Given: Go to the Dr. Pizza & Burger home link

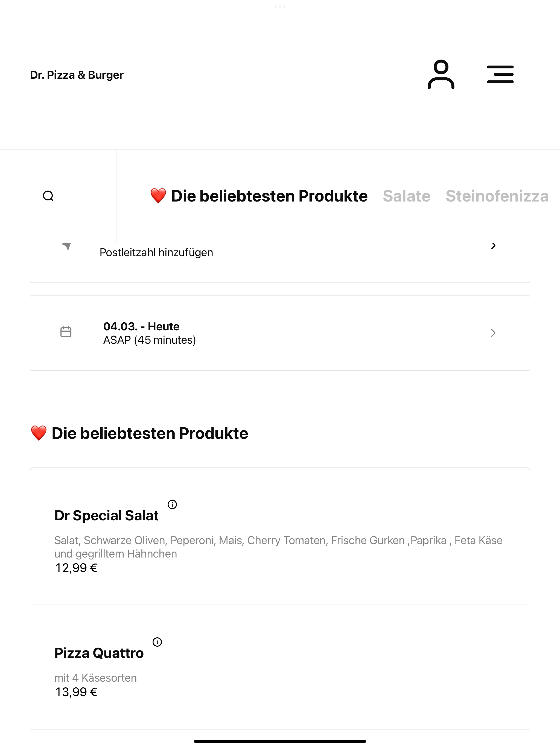Looking at the screenshot, I should (77, 75).
